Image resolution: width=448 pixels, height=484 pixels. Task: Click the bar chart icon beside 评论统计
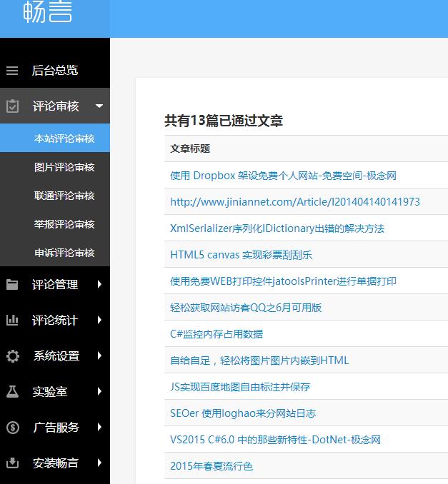[12, 320]
